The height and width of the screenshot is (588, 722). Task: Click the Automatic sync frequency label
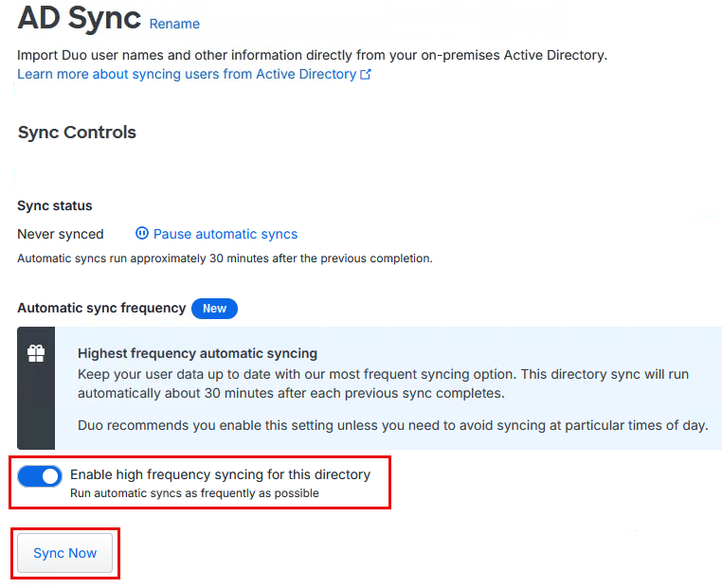click(101, 308)
